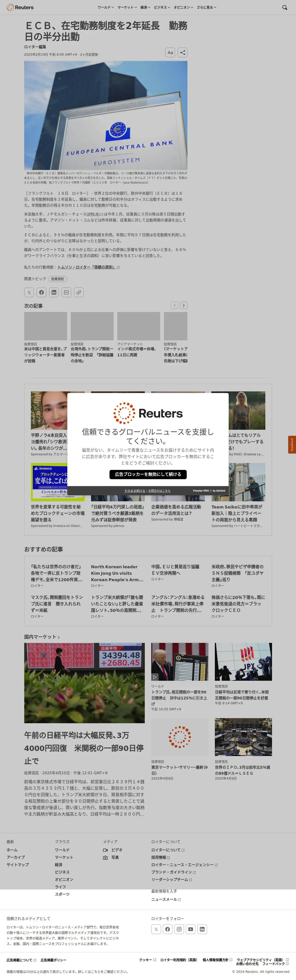Click 広告ブロッカーを無効にして続ける button
296x980 pixels.
148,474
